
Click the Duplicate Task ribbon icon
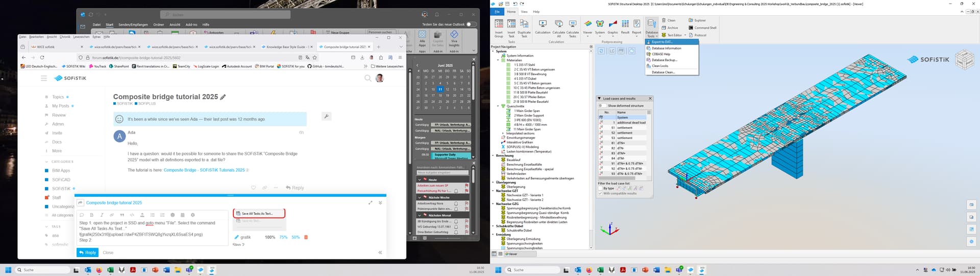[524, 28]
